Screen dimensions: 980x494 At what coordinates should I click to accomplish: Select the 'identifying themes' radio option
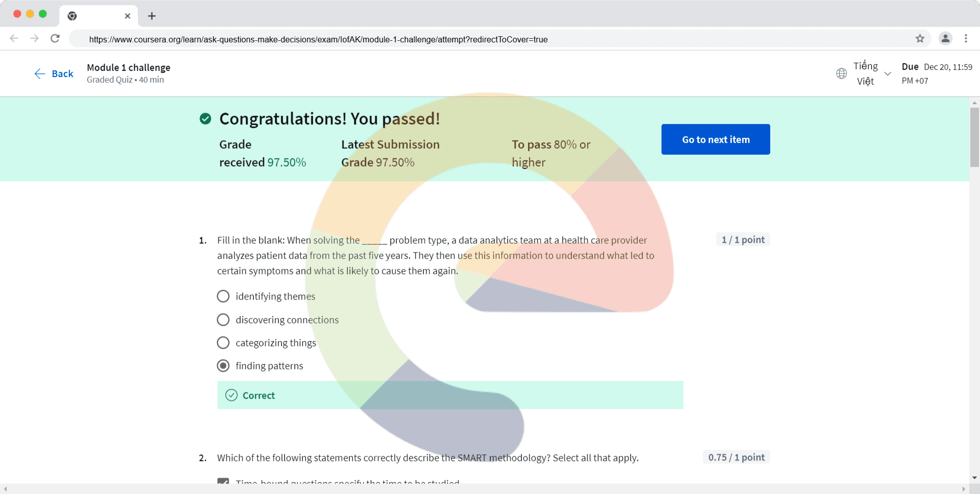click(223, 296)
